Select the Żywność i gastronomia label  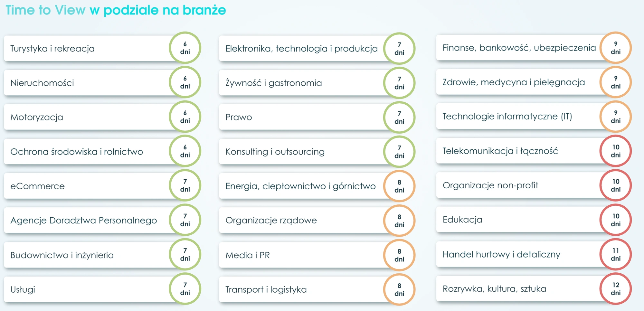[x=274, y=83]
